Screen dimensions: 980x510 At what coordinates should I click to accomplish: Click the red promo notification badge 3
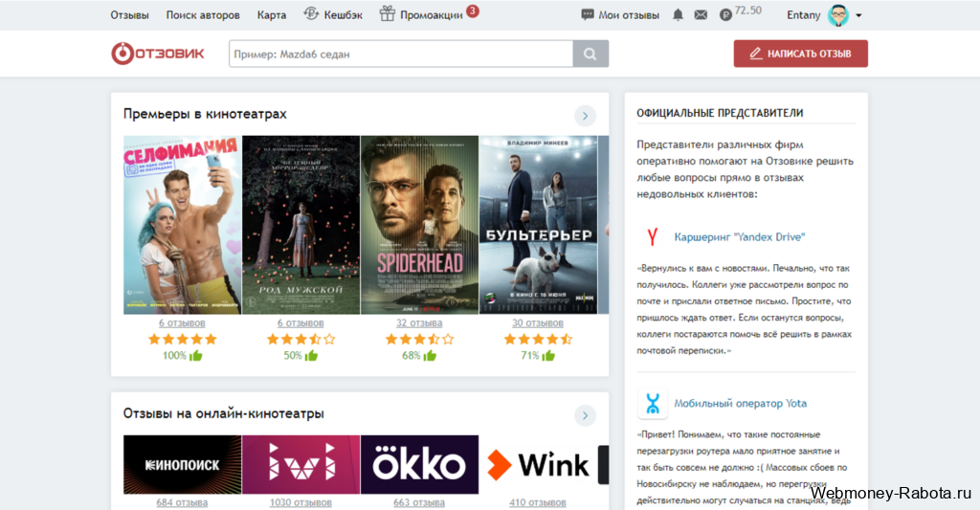point(473,11)
